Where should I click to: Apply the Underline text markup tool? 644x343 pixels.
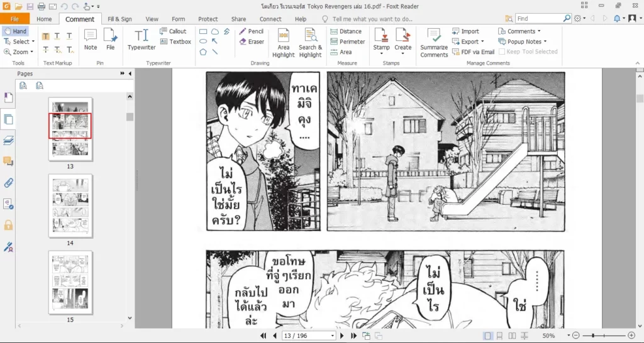[x=70, y=36]
